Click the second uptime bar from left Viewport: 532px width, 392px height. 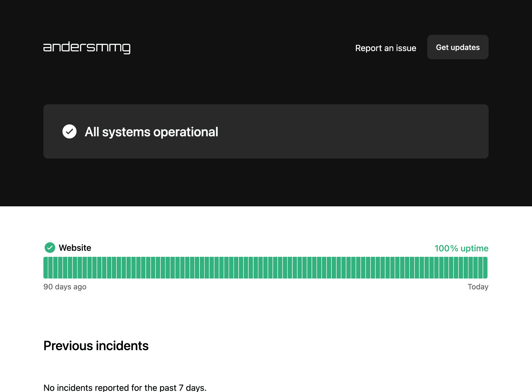tap(50, 268)
